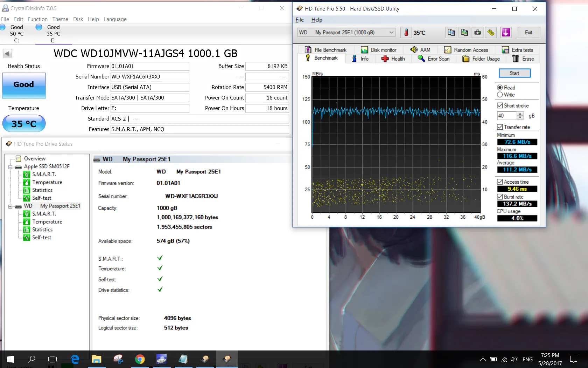Viewport: 588px width, 368px height.
Task: Select the Read radio button
Action: pos(500,88)
